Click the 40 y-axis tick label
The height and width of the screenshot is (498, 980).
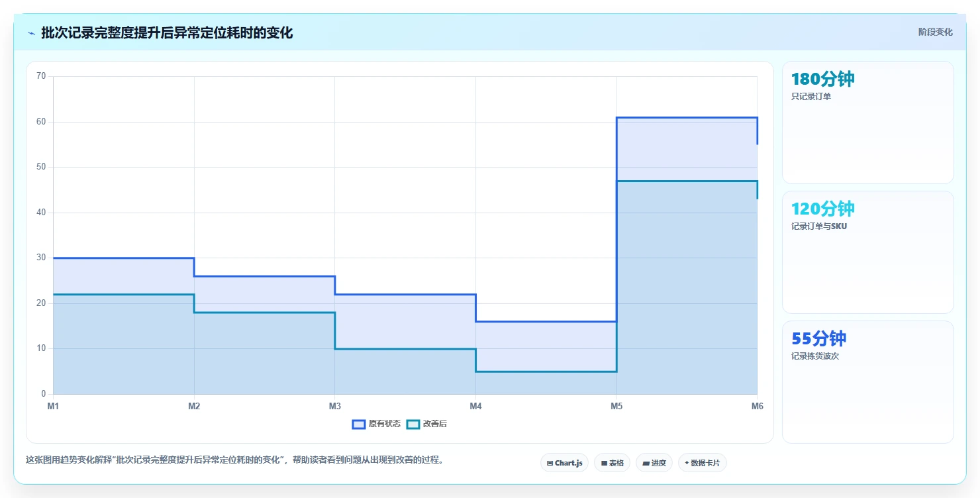click(41, 213)
